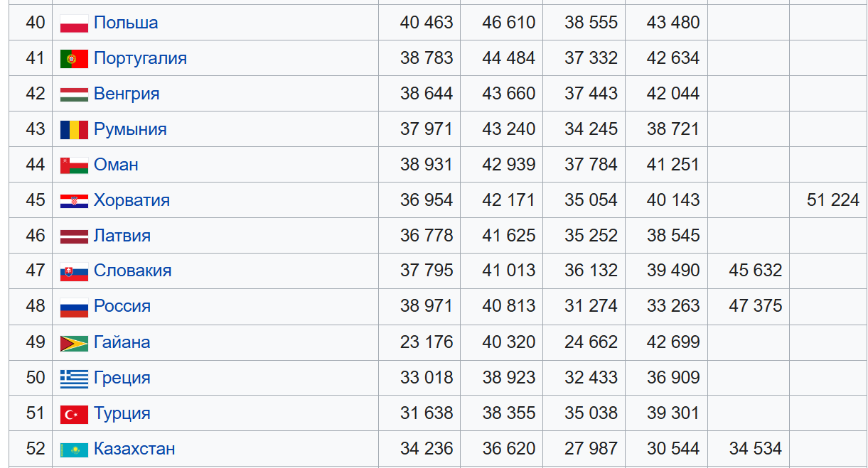This screenshot has height=468, width=868.
Task: Go to the Хорватия page link
Action: (x=132, y=200)
